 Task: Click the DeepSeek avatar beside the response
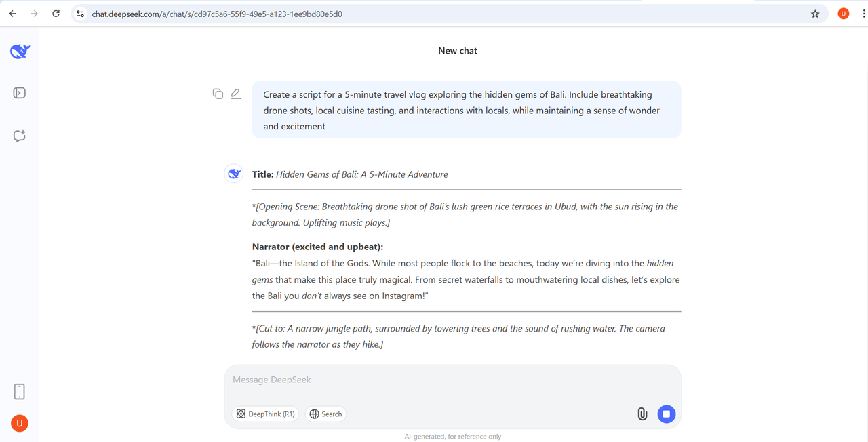(234, 174)
